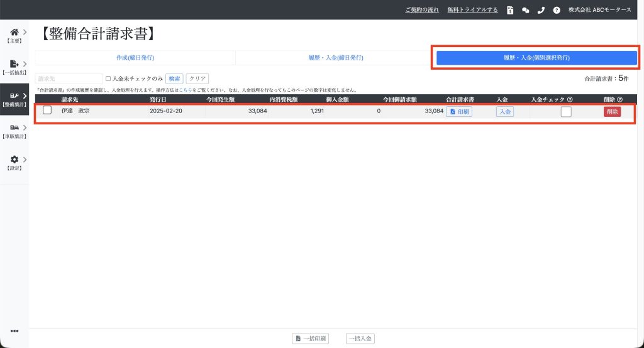Click the 請求先 search input field
This screenshot has width=644, height=348.
tap(69, 79)
